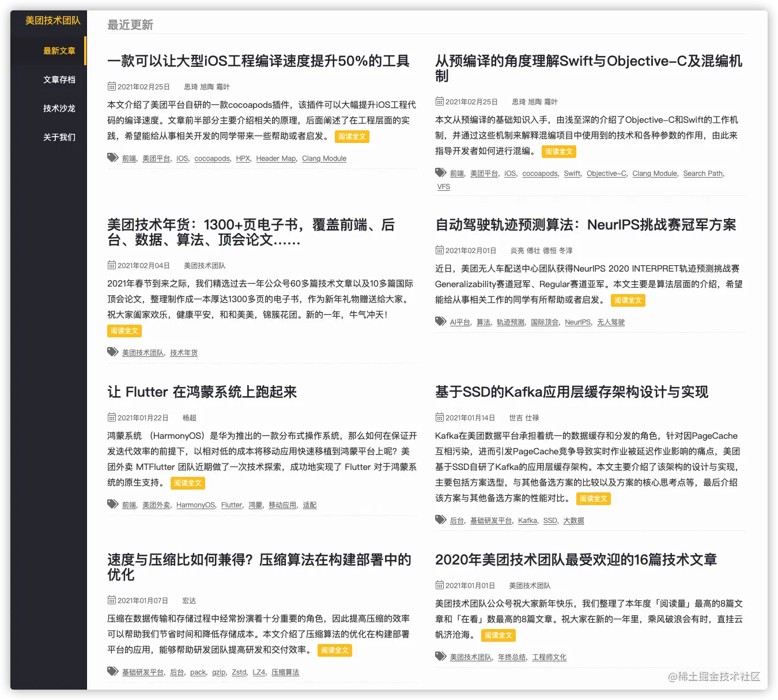Click calendar icon beside 2021年02月01日
The image size is (778, 700).
pos(440,250)
